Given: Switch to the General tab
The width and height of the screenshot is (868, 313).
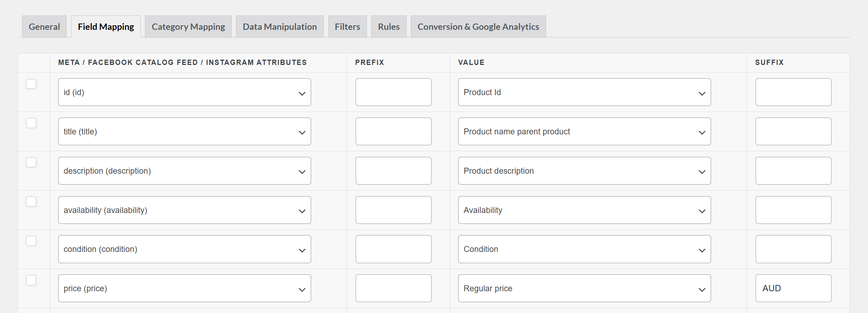Looking at the screenshot, I should [44, 27].
